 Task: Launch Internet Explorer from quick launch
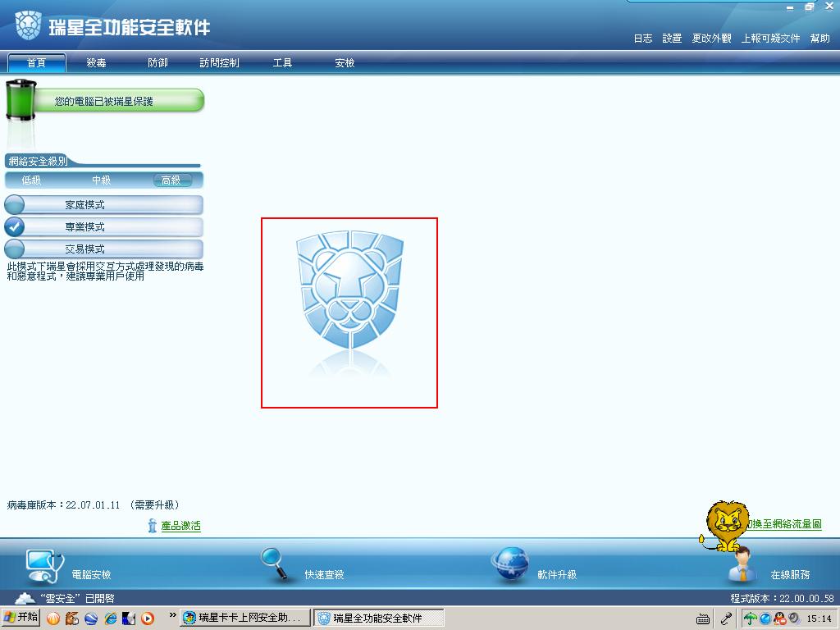click(x=111, y=619)
